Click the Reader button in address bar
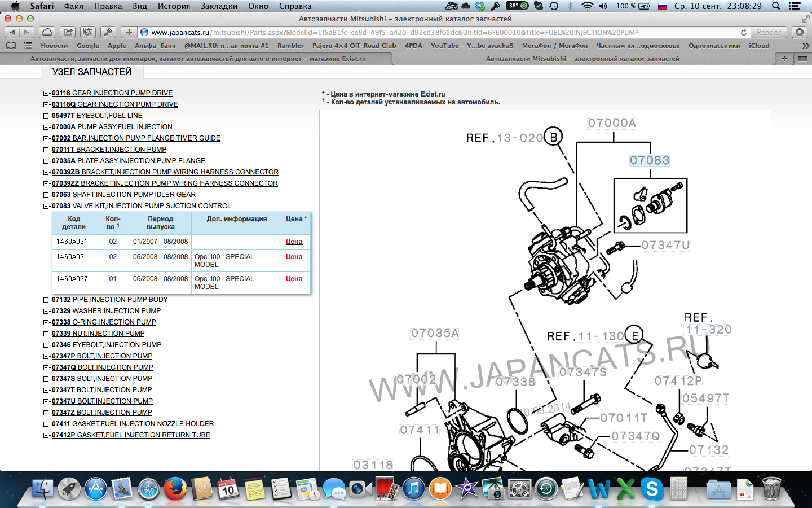Viewport: 812px width, 508px height. 769,32
